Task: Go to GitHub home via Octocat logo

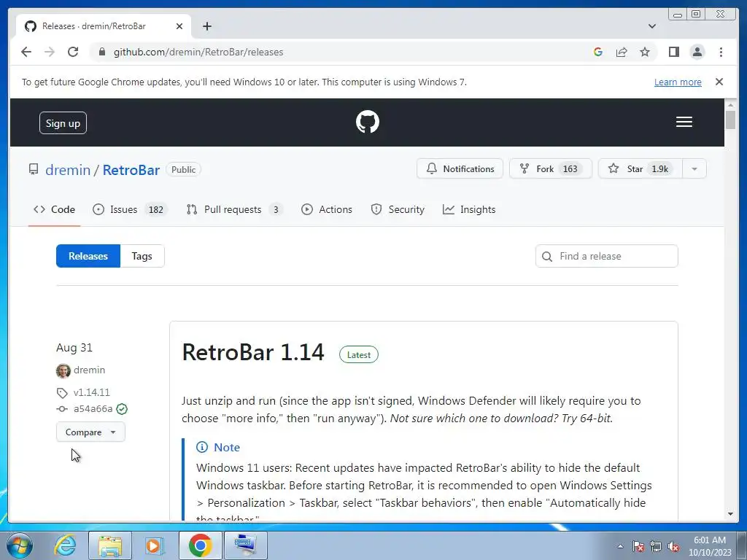Action: (368, 122)
